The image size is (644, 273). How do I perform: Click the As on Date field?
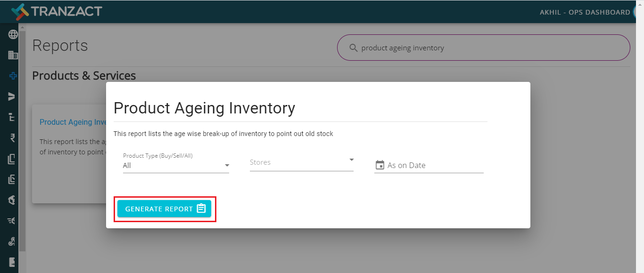[429, 165]
